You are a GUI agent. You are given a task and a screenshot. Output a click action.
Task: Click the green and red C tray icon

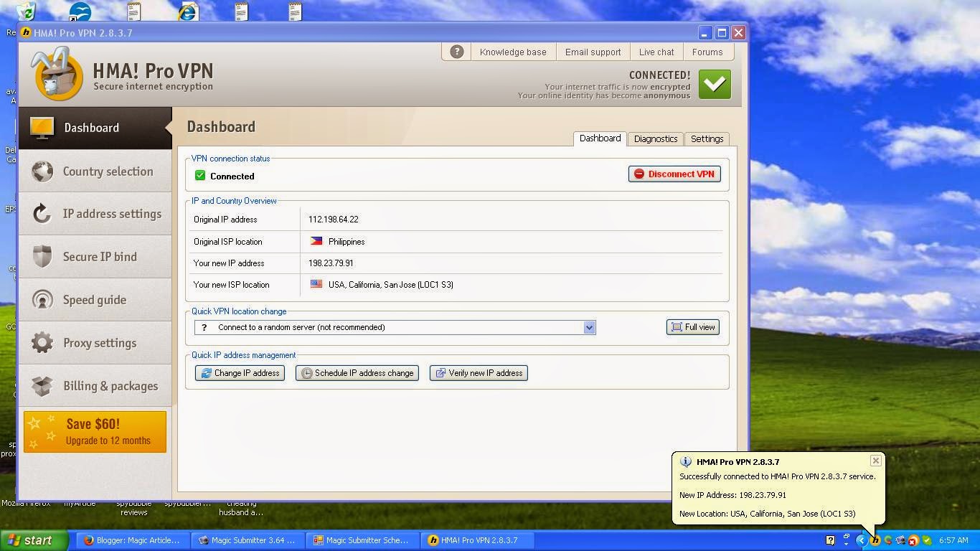pos(887,540)
